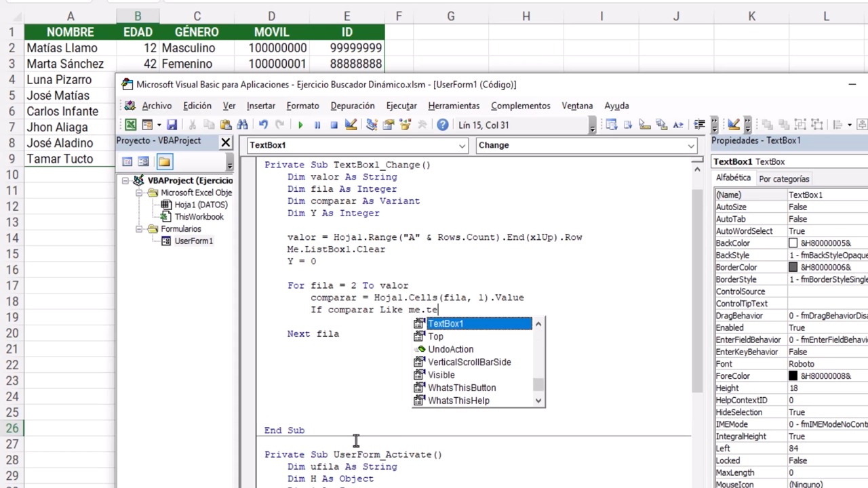Click the View Microsoft Excel icon
Viewport: 868px width, 488px height.
130,125
